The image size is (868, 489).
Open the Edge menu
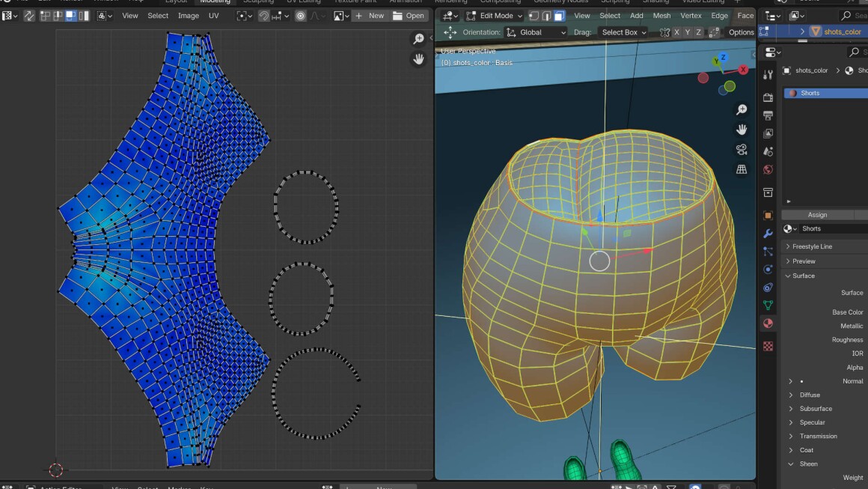(x=720, y=16)
